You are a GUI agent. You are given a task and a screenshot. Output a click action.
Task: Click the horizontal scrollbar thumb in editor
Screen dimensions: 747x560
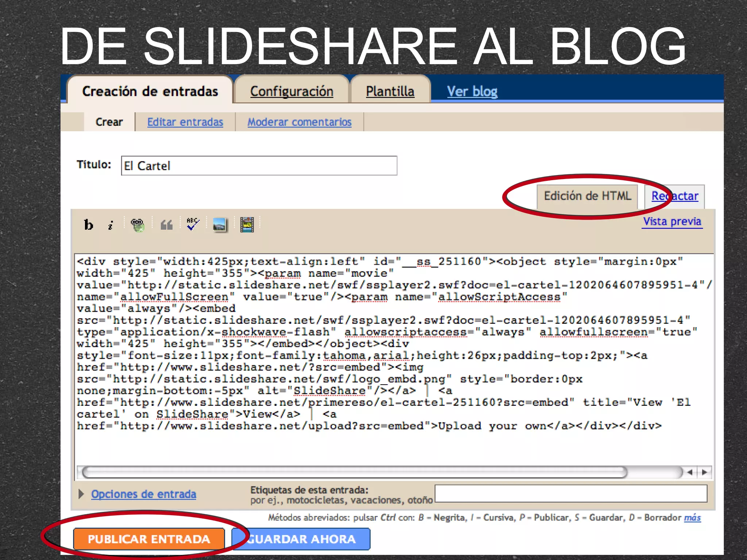355,472
